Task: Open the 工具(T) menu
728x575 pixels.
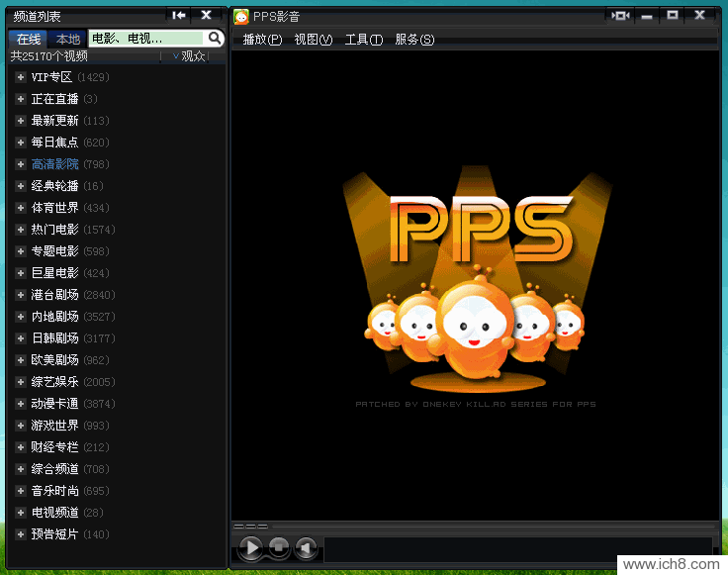Action: click(x=363, y=40)
